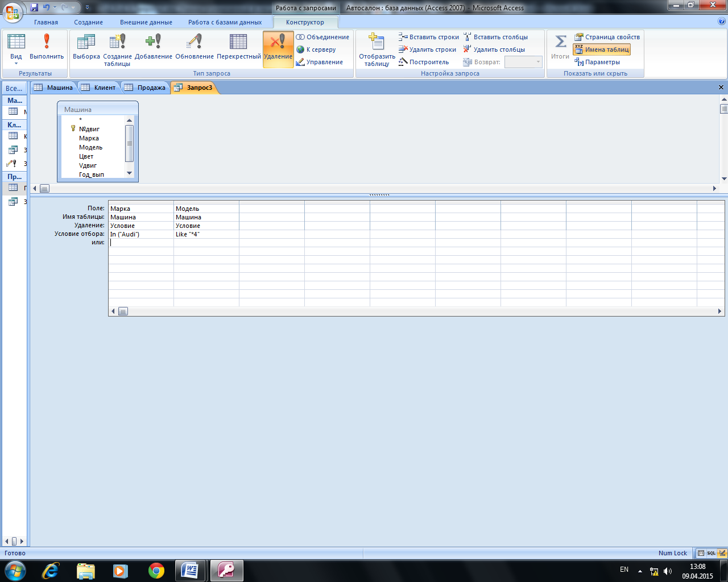Select the Цвет field in Машина list

[86, 156]
